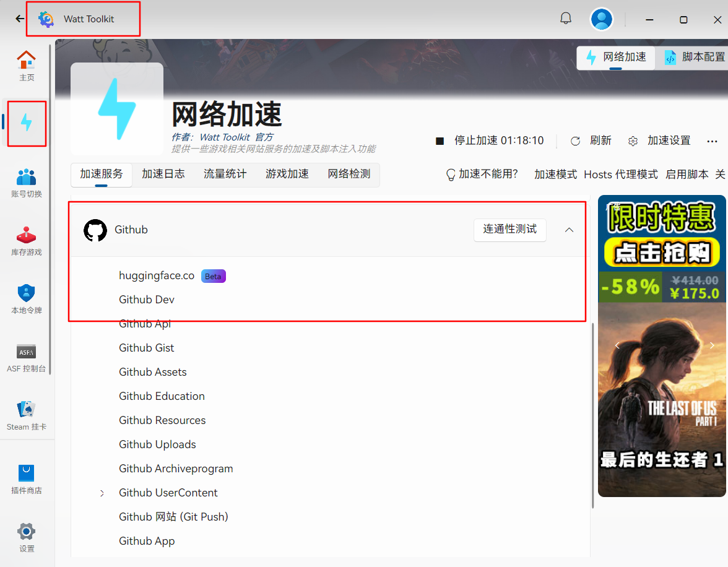Image resolution: width=728 pixels, height=567 pixels.
Task: Switch to 网络加速 top tab
Action: (616, 57)
